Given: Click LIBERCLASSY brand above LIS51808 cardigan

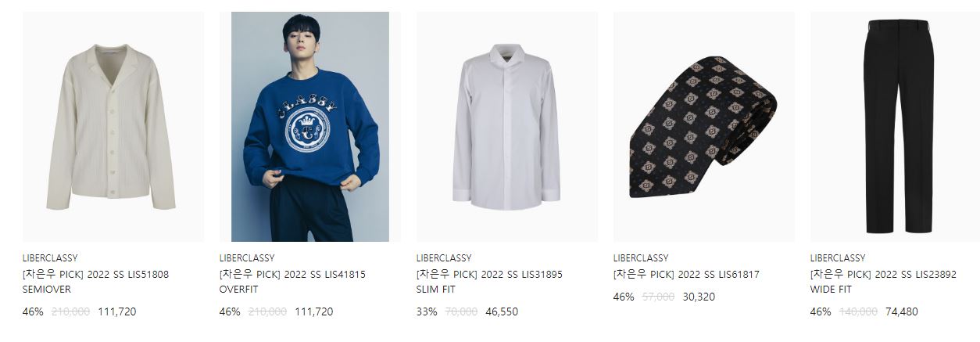Looking at the screenshot, I should tap(50, 258).
